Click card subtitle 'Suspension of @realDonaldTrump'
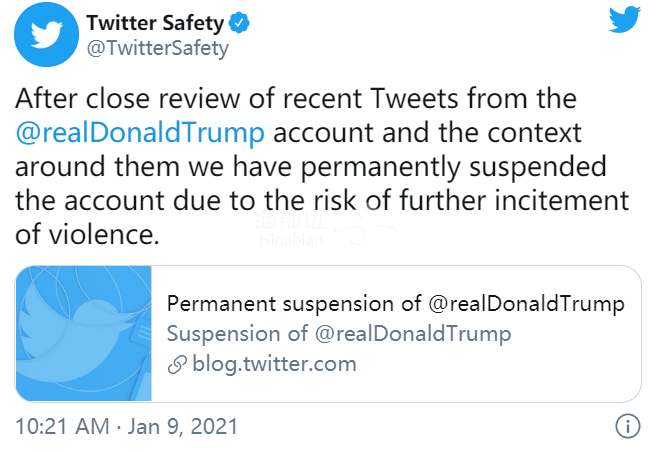This screenshot has width=656, height=452. click(339, 334)
